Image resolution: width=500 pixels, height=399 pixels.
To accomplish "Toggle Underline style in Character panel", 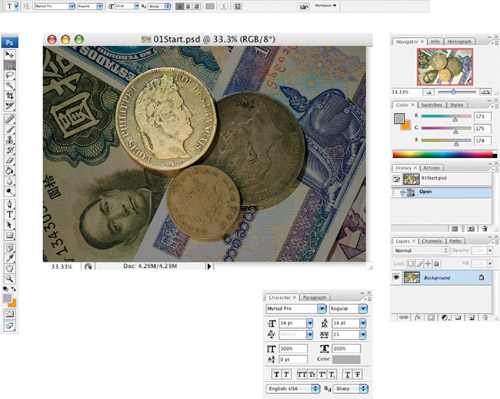I will click(x=347, y=375).
